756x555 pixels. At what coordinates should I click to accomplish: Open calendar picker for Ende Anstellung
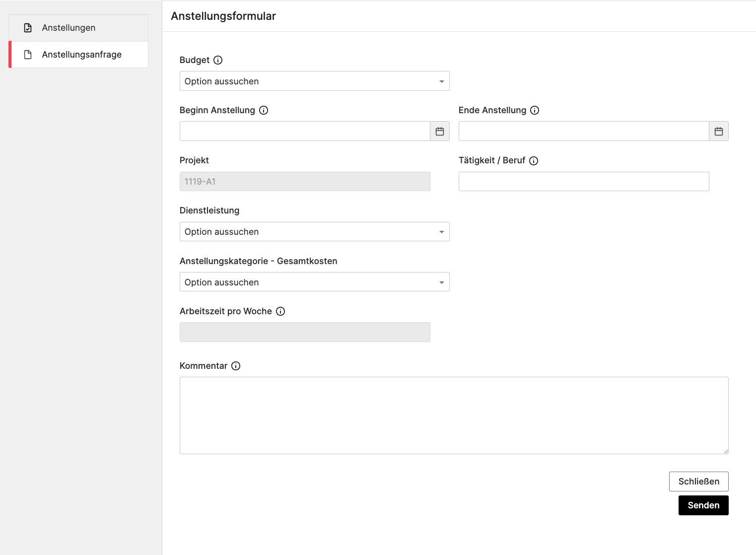click(719, 132)
